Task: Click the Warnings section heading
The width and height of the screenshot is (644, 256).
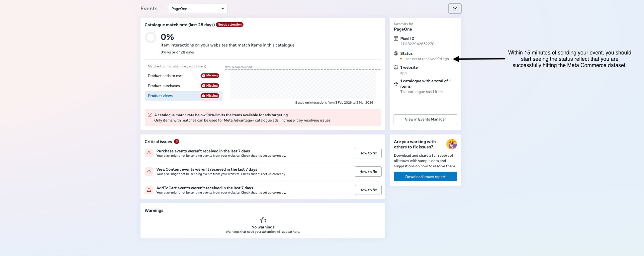Action: click(x=154, y=211)
